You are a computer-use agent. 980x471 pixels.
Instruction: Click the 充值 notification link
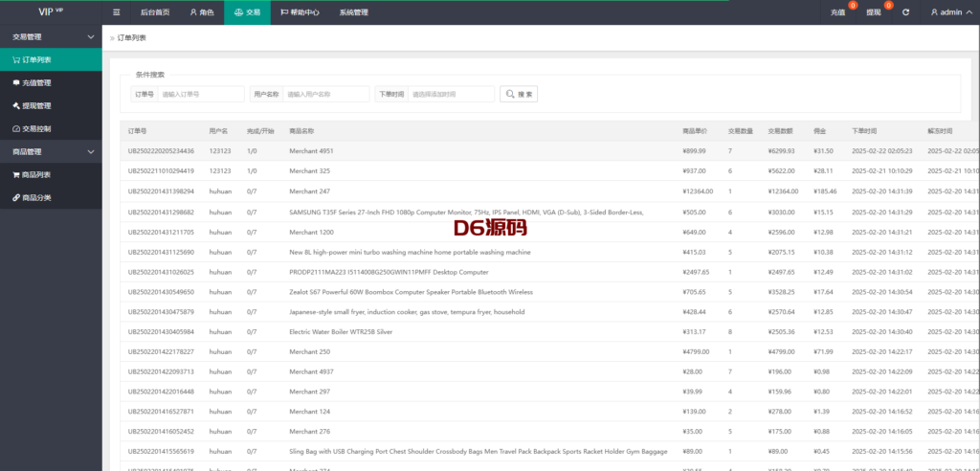[x=838, y=12]
